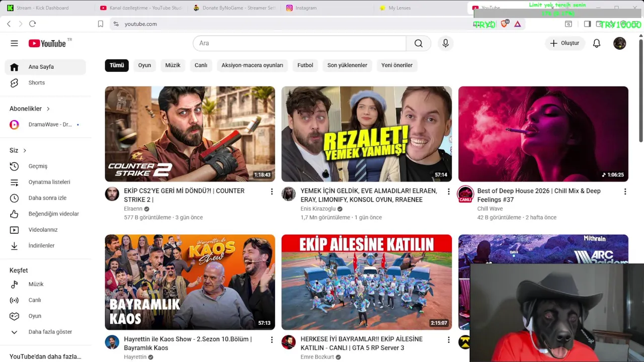The image size is (644, 362).
Task: Select the Oyun filter chip
Action: click(144, 65)
